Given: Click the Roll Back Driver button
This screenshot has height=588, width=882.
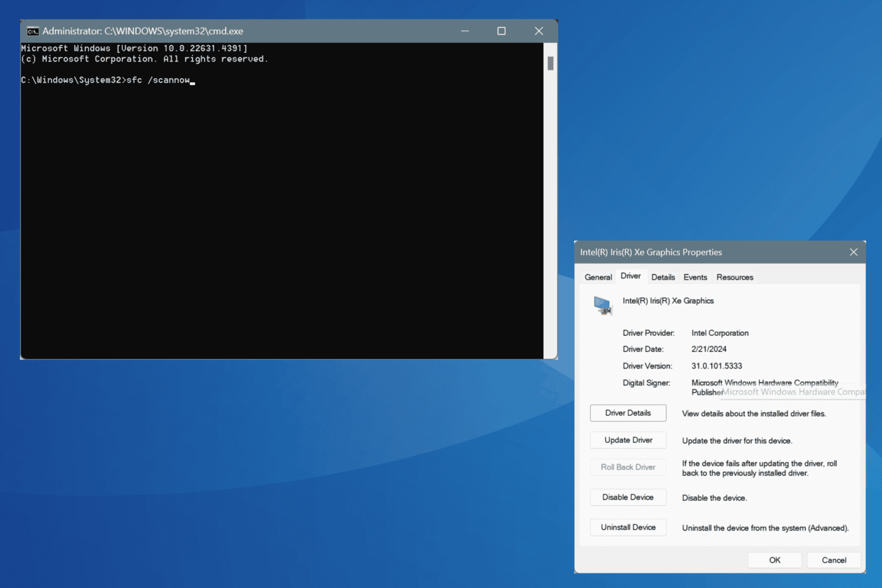Looking at the screenshot, I should (x=628, y=467).
